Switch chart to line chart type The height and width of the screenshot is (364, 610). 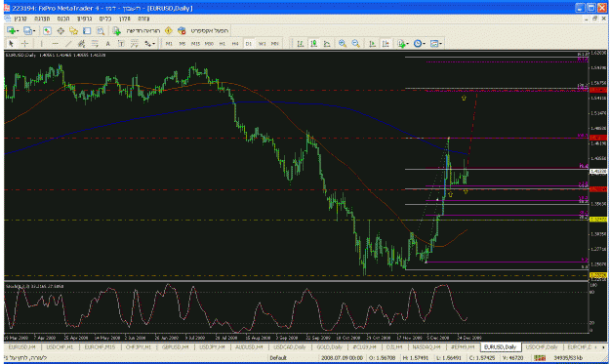pyautogui.click(x=327, y=44)
